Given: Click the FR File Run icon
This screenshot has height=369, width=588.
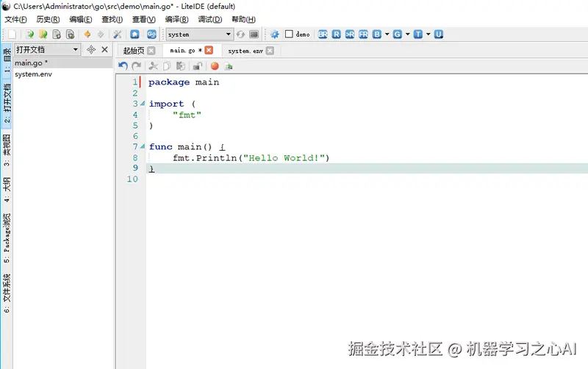Looking at the screenshot, I should [x=363, y=35].
